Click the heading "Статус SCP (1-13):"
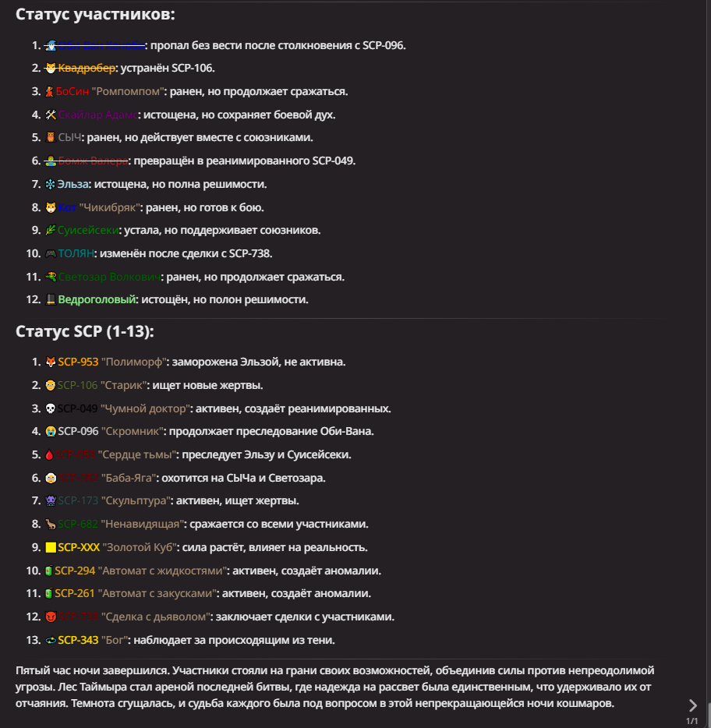 pyautogui.click(x=85, y=332)
